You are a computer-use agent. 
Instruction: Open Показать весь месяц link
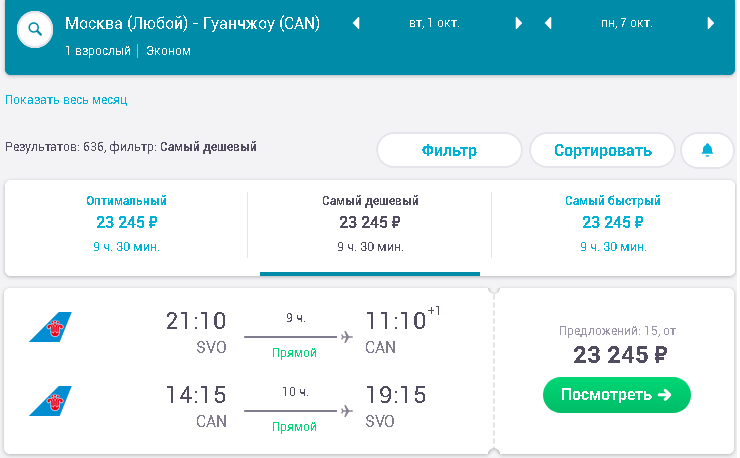[x=66, y=100]
